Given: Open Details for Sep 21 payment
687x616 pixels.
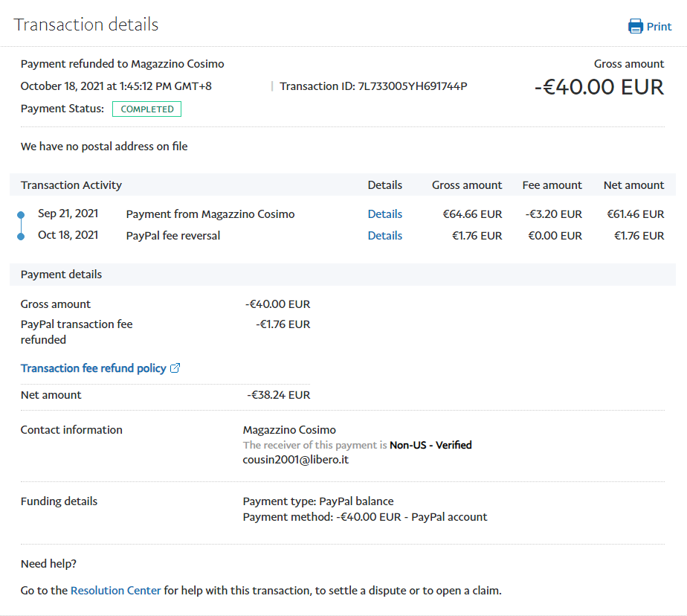Looking at the screenshot, I should pos(384,214).
